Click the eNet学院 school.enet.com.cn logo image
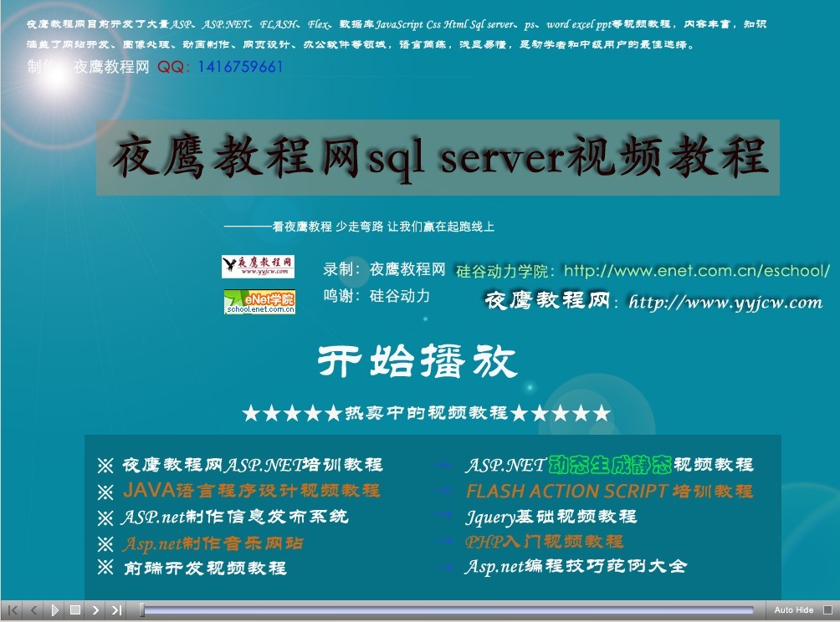Screen dimensions: 840x622 point(260,302)
